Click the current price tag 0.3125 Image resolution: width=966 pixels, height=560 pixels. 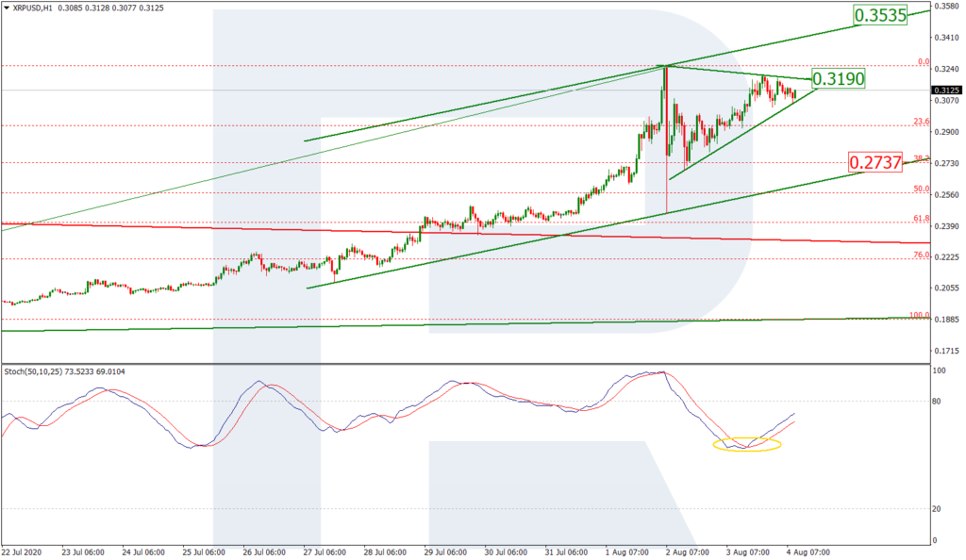point(947,91)
